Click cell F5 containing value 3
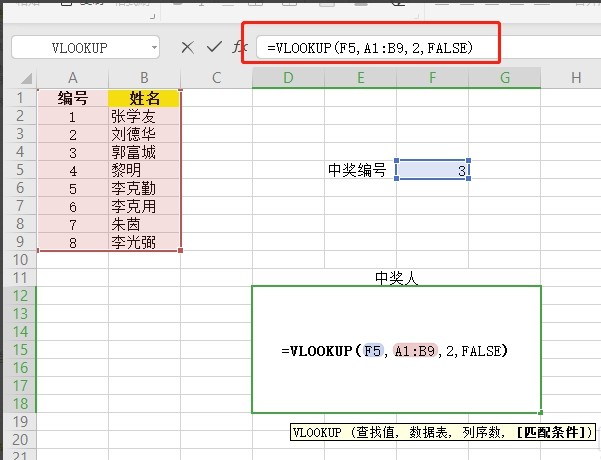The height and width of the screenshot is (460, 601). tap(432, 170)
